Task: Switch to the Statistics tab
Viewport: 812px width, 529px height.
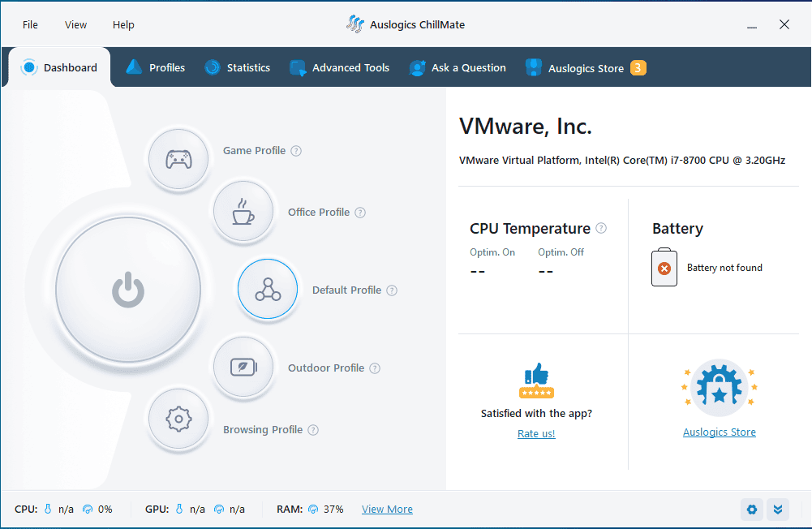Action: pyautogui.click(x=237, y=67)
